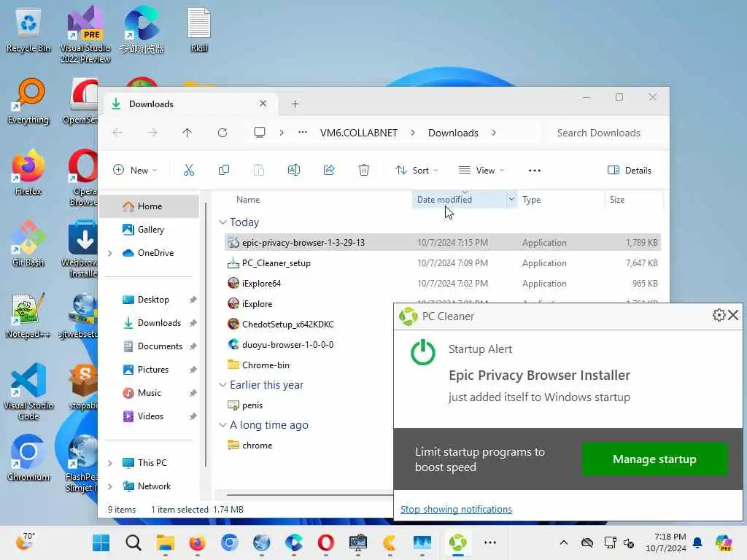Click the taskbar clock showing 7:18 PM
Screen dimensions: 747x560
point(666,542)
